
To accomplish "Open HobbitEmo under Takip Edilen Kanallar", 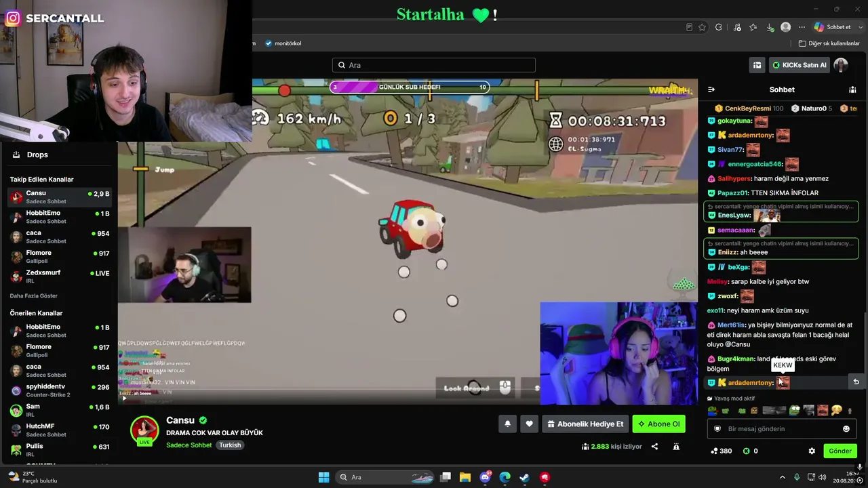I will click(x=60, y=217).
